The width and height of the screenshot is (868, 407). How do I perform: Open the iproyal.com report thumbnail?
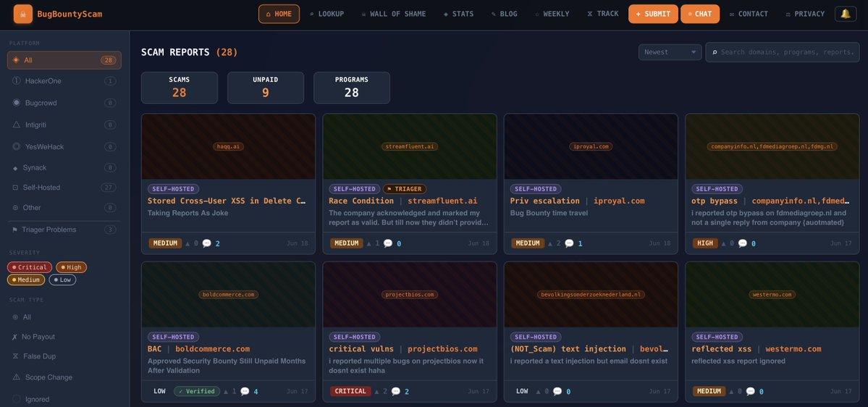591,147
